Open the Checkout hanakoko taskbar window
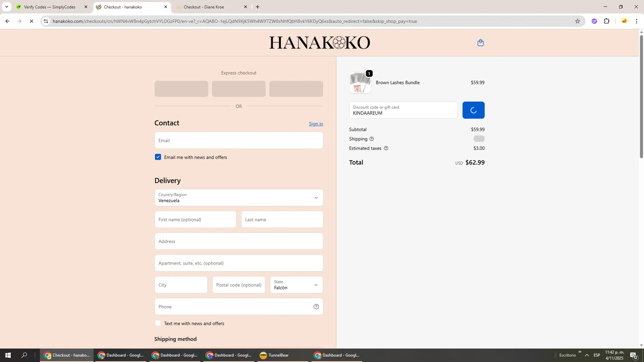The image size is (644, 362). click(x=67, y=355)
